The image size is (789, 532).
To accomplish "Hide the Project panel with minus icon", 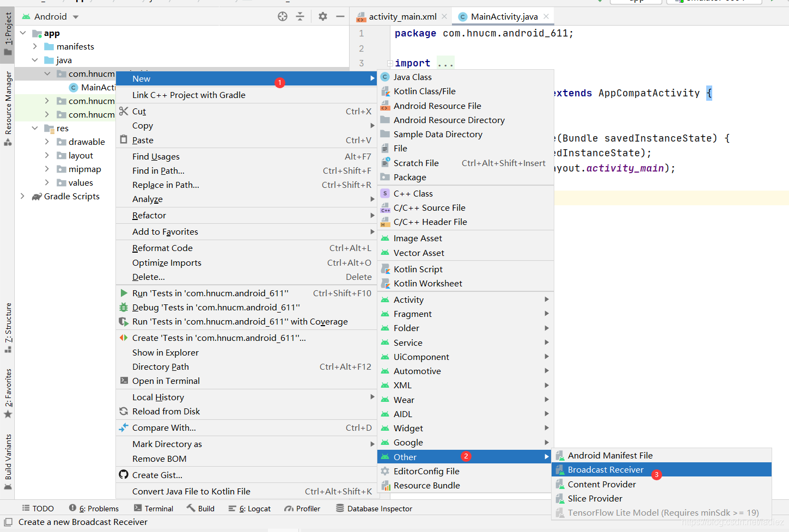I will click(x=340, y=16).
